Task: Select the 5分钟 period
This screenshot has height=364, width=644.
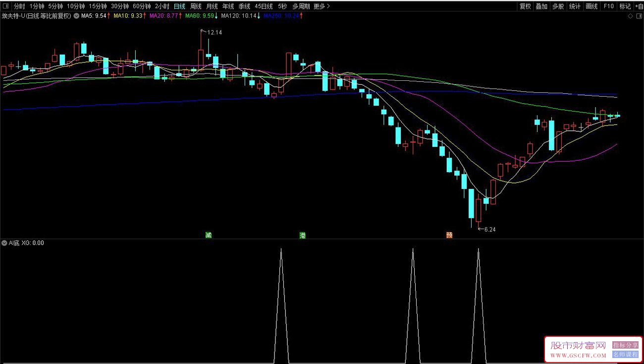Action: click(56, 6)
